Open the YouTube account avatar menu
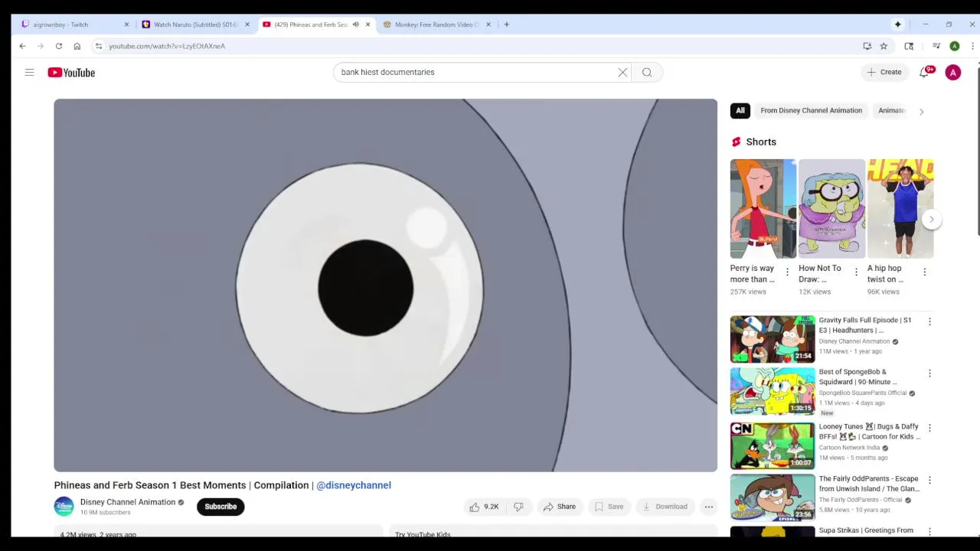Image resolution: width=980 pixels, height=551 pixels. click(x=953, y=73)
